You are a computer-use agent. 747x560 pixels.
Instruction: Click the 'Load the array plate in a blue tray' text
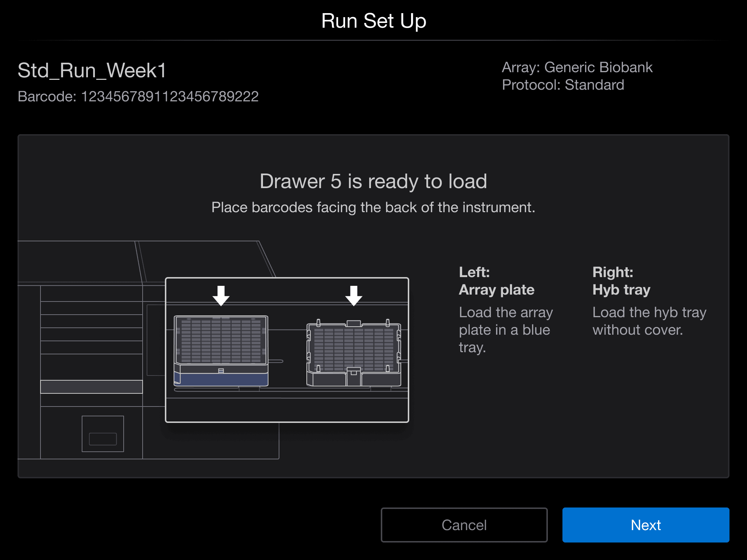pos(506,330)
